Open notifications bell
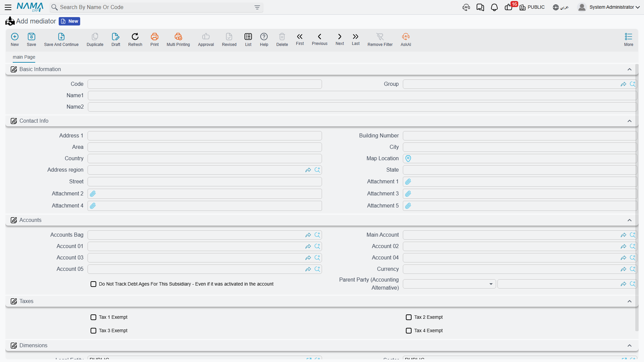This screenshot has height=362, width=644. (x=494, y=7)
